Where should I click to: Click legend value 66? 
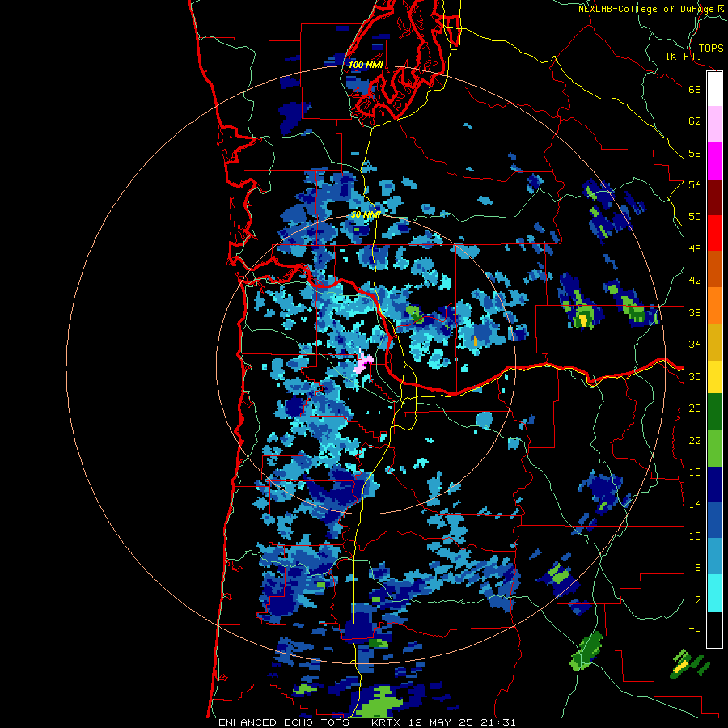coord(695,89)
